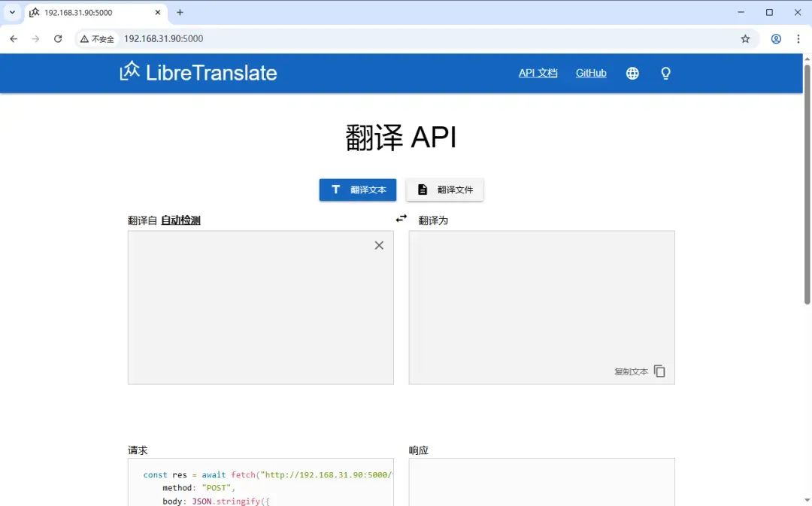Switch to the 翻译文件 tab
This screenshot has width=812, height=506.
pos(445,190)
